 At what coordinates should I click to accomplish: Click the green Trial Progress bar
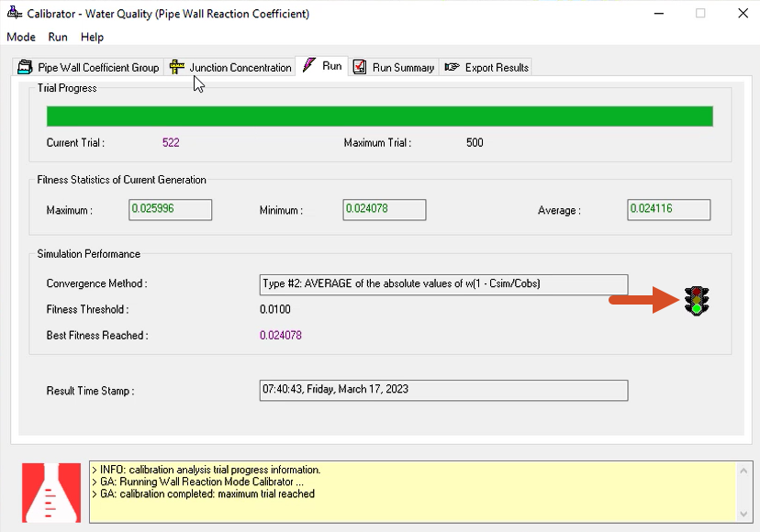tap(379, 116)
